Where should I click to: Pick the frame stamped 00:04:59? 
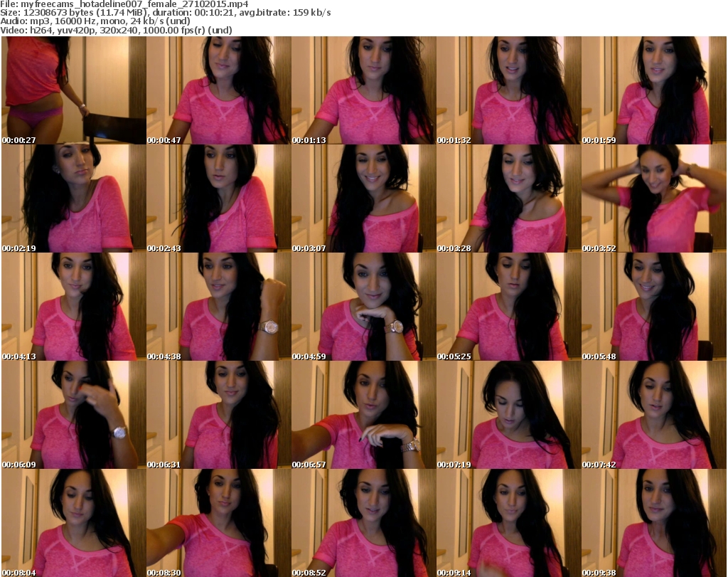(364, 307)
